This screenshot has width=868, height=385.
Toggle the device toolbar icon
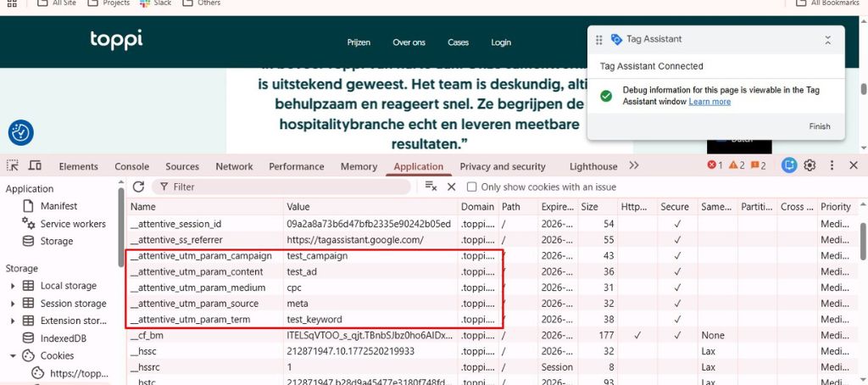point(35,165)
